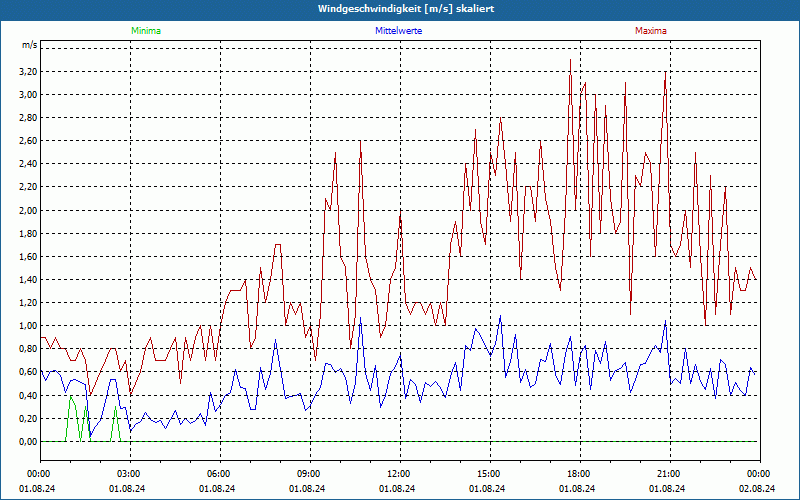Image resolution: width=800 pixels, height=500 pixels.
Task: Click the blue Mittelwerte peak near 21:00
Action: (x=665, y=321)
